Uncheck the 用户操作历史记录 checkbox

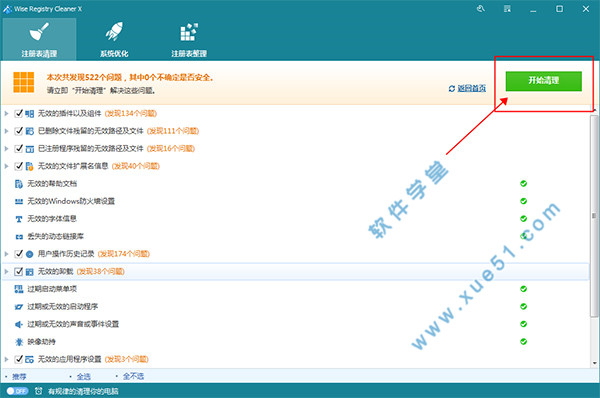coord(18,254)
